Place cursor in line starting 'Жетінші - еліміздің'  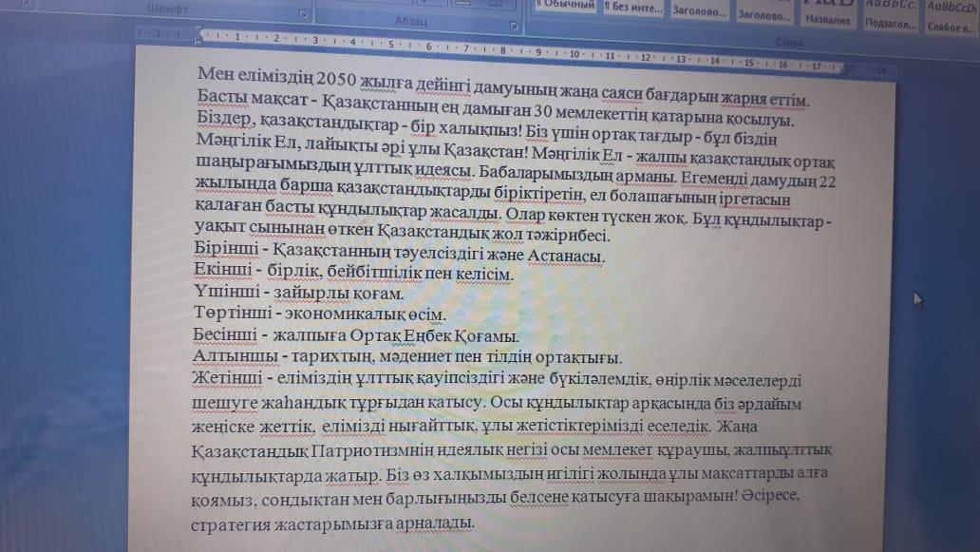[x=497, y=380]
